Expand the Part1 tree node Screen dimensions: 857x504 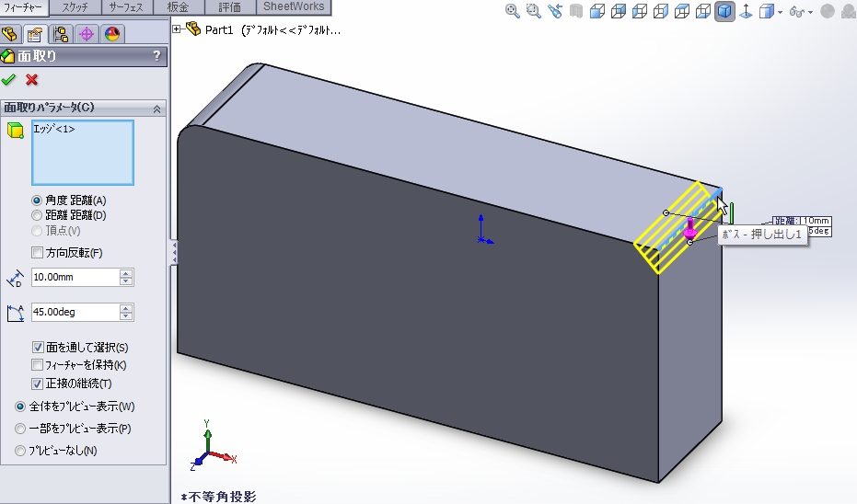[177, 29]
